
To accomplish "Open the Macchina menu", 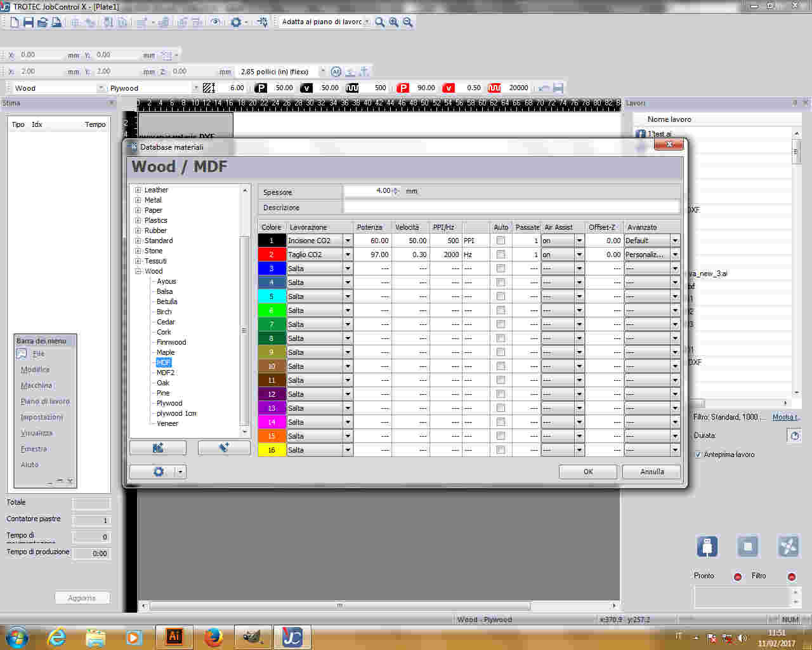I will [x=36, y=385].
